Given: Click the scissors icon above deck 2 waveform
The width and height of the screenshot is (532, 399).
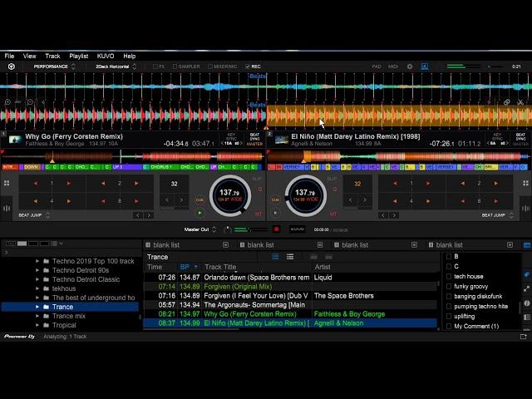Looking at the screenshot, I should pos(520,101).
